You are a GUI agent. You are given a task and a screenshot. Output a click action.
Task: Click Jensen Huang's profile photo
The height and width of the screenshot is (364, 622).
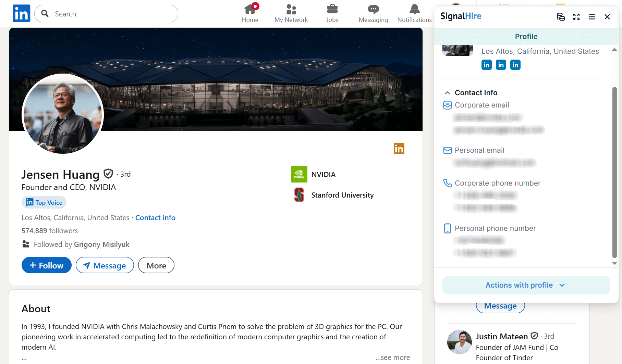63,114
